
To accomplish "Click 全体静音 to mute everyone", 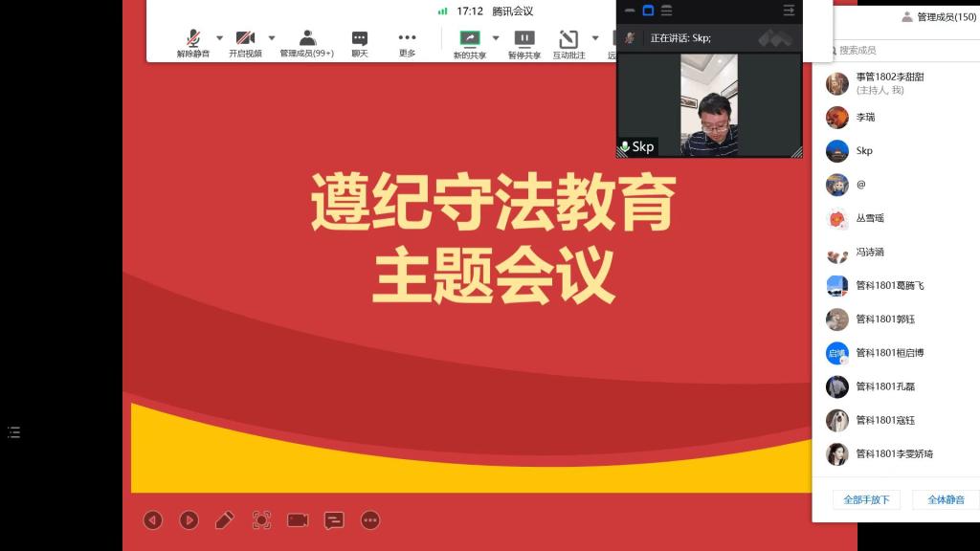I will pos(946,499).
